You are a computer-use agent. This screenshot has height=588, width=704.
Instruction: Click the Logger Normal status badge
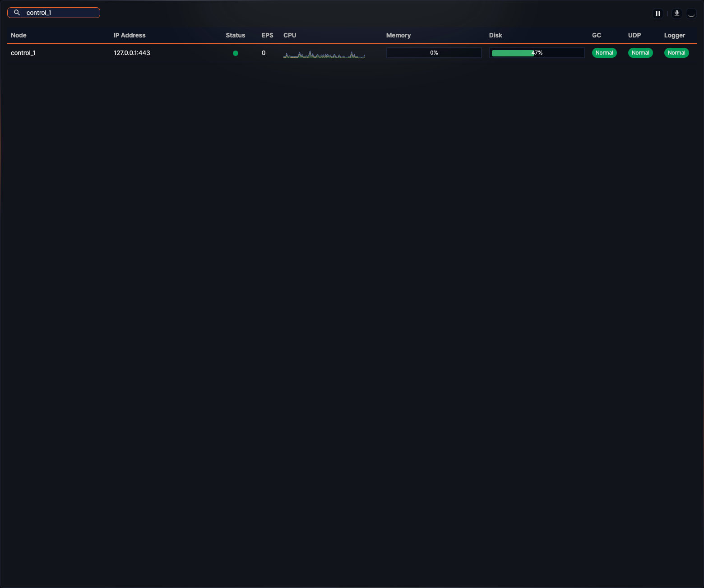pos(676,53)
